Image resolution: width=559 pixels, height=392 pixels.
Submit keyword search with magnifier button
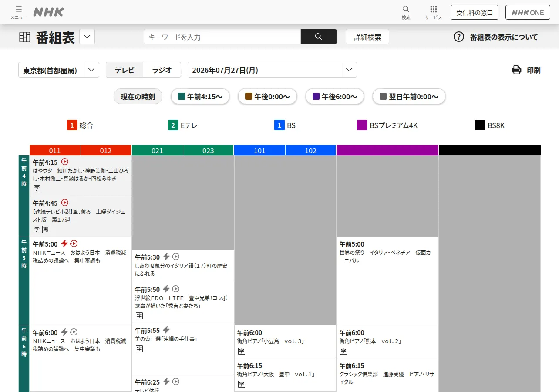tap(319, 37)
